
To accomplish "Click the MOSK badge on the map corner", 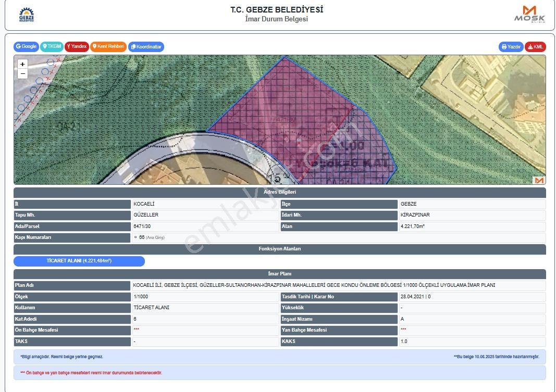I will [x=539, y=180].
